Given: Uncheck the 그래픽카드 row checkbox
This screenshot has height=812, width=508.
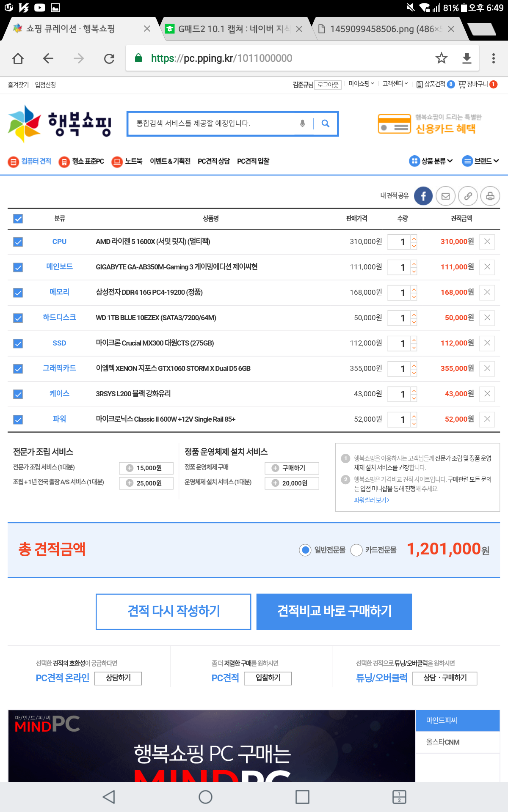Looking at the screenshot, I should pyautogui.click(x=18, y=369).
